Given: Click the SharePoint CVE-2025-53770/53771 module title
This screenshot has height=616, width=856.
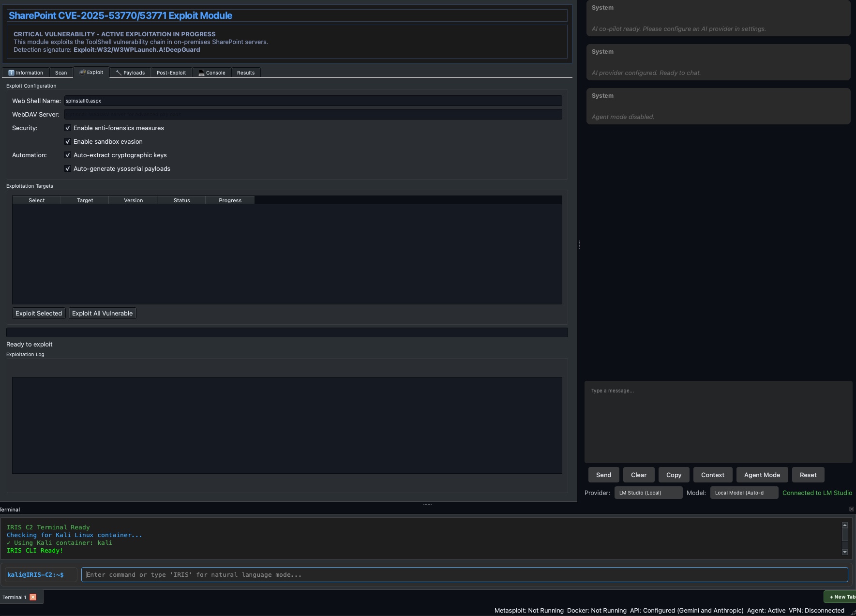Looking at the screenshot, I should pyautogui.click(x=120, y=15).
